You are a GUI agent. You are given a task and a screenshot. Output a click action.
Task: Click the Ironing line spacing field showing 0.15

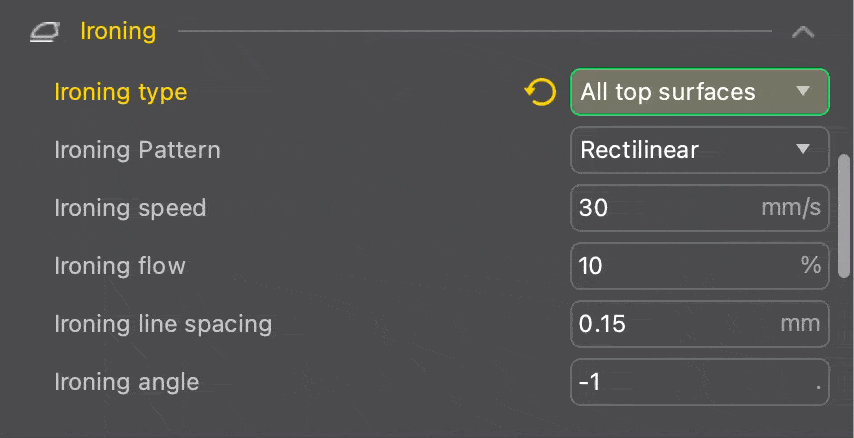(670, 324)
